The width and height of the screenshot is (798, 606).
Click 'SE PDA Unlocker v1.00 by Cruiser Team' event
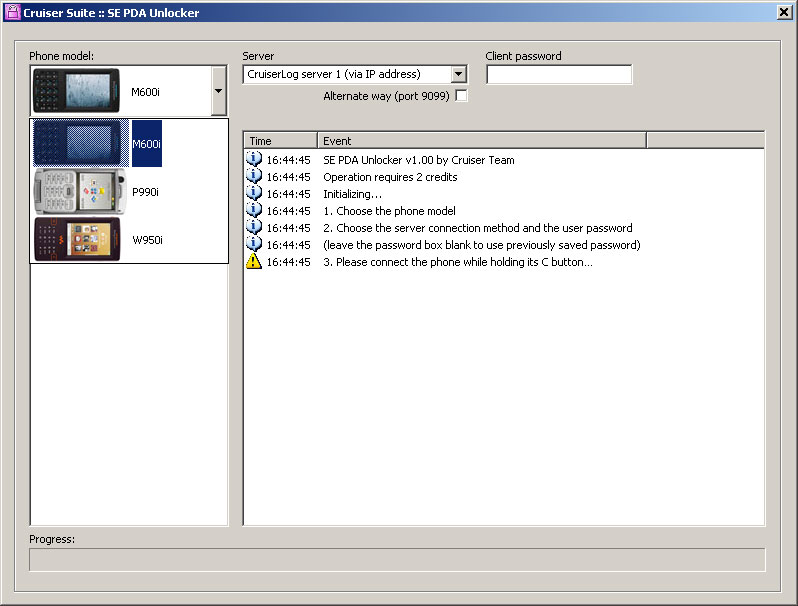click(x=419, y=160)
